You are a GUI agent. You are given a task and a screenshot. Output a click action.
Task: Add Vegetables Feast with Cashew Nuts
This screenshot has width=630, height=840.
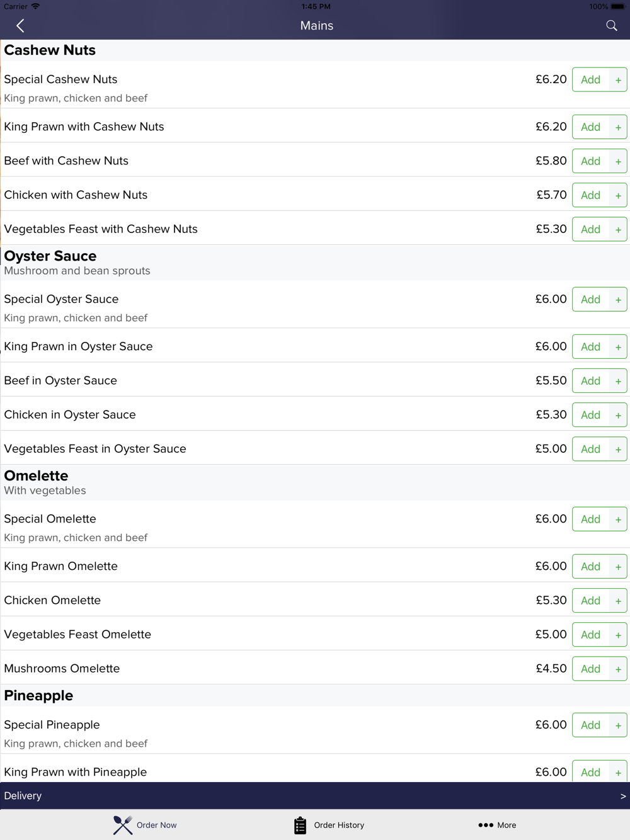[x=590, y=229]
